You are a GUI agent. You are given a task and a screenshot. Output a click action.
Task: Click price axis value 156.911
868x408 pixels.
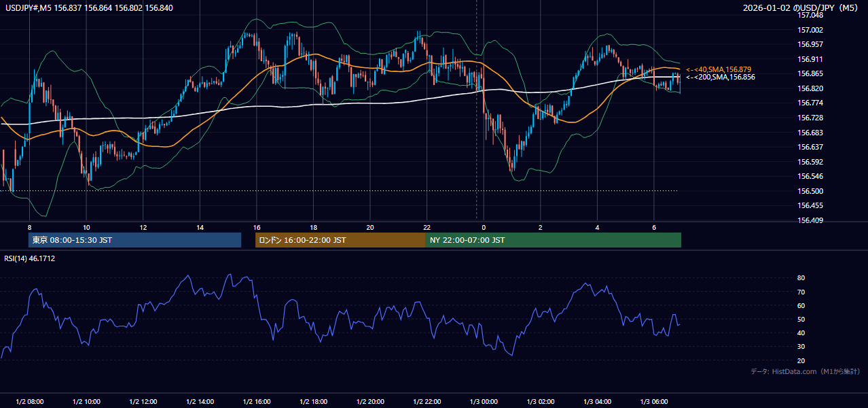(810, 59)
